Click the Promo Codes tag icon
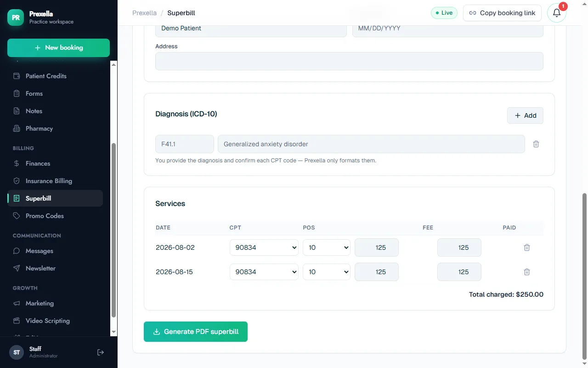The image size is (588, 368). coord(17,216)
